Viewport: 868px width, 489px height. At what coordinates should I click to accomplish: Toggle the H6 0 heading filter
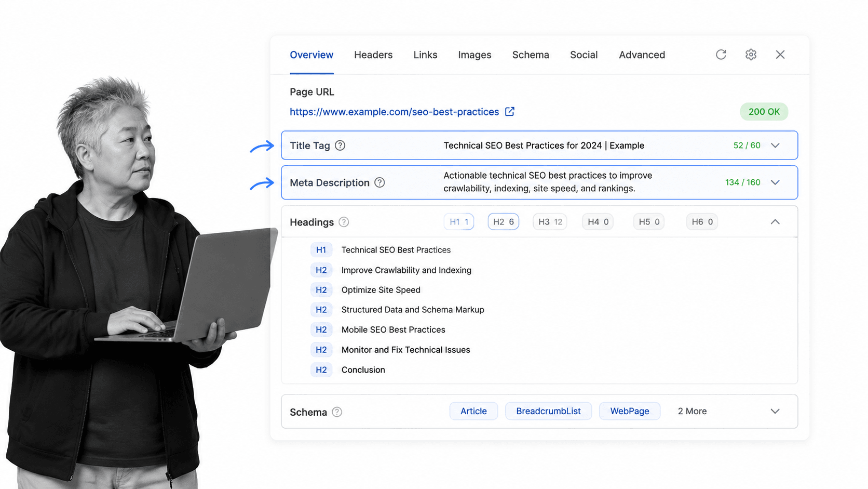(x=702, y=222)
